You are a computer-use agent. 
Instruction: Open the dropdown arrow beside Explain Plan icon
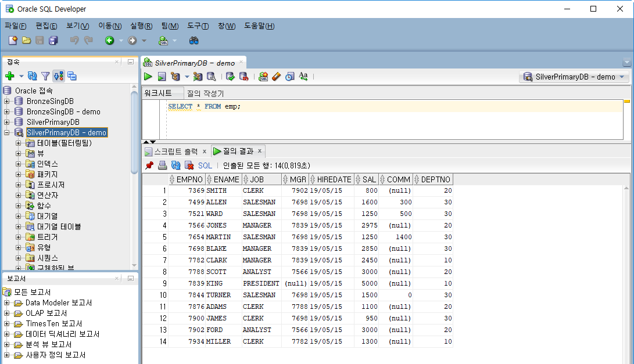(187, 77)
